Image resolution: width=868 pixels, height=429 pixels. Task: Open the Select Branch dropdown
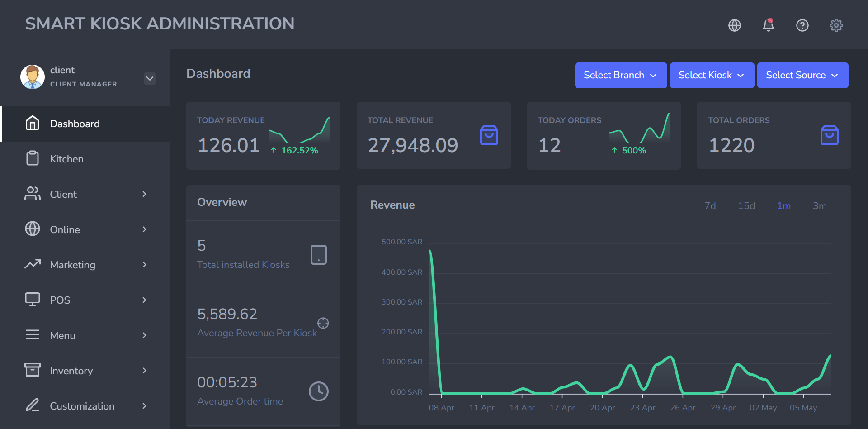coord(621,75)
